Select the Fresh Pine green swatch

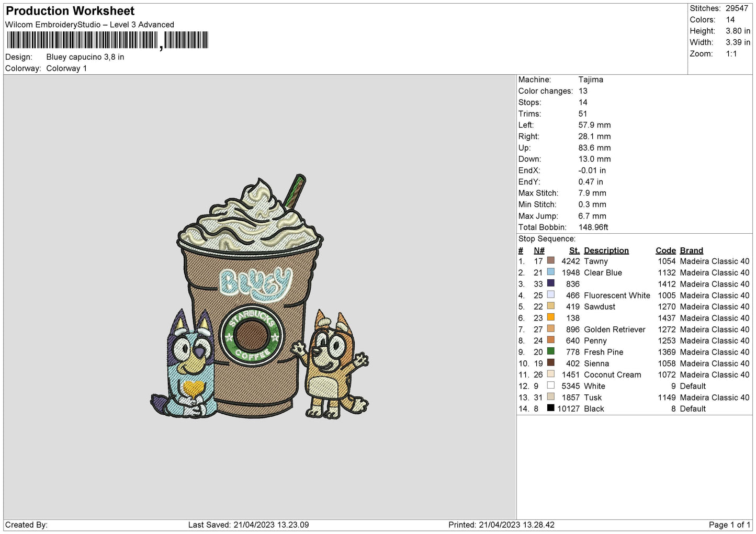(550, 351)
